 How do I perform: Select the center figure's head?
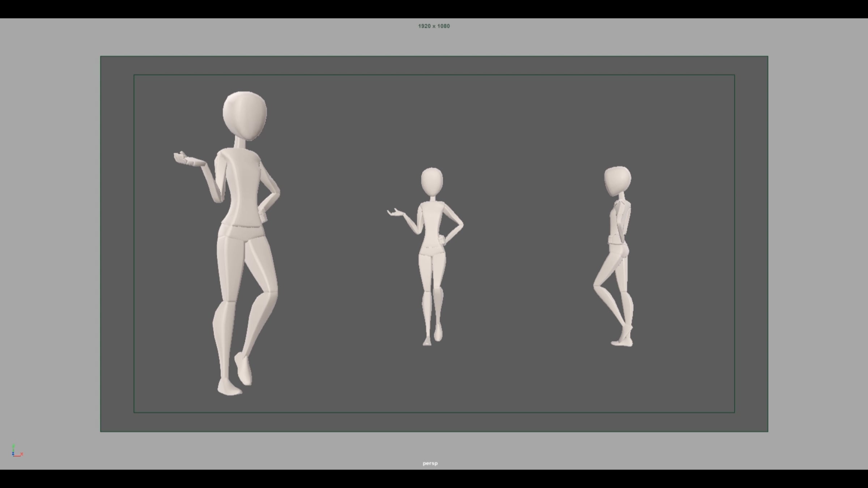(432, 181)
